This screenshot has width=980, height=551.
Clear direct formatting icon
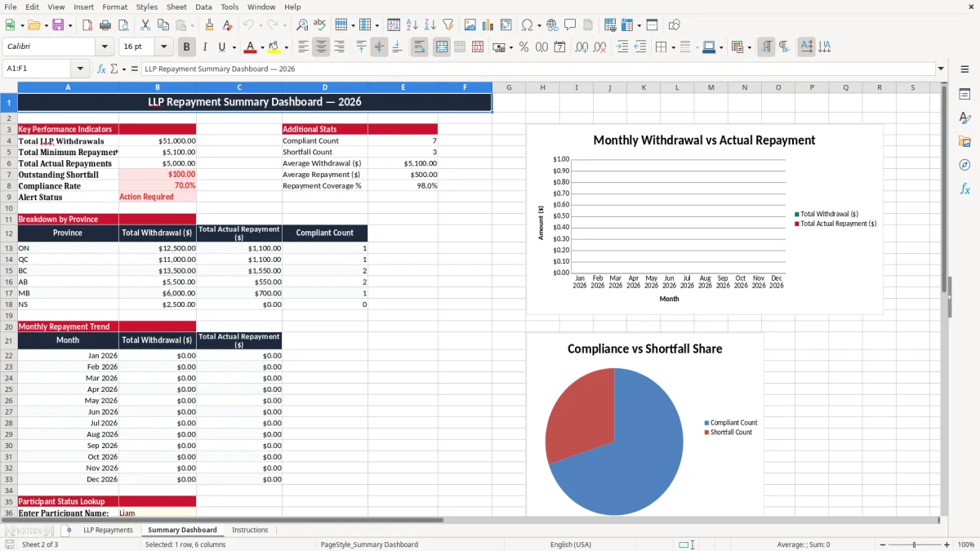pyautogui.click(x=227, y=25)
